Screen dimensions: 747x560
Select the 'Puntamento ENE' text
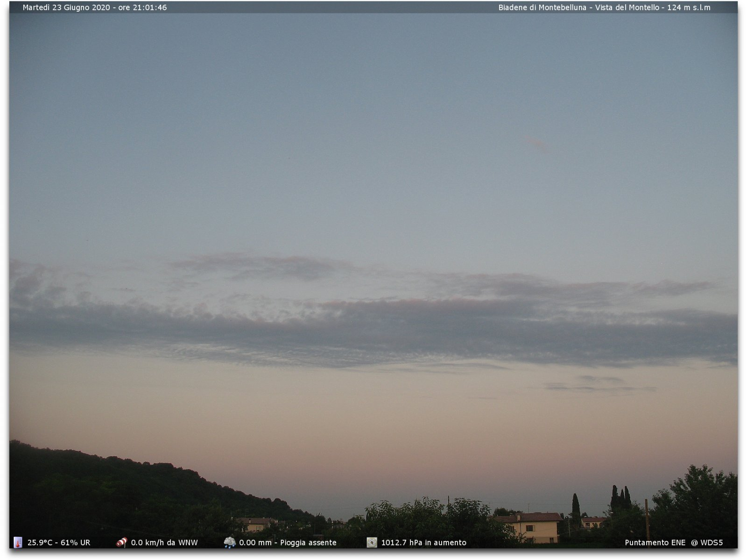tap(655, 543)
